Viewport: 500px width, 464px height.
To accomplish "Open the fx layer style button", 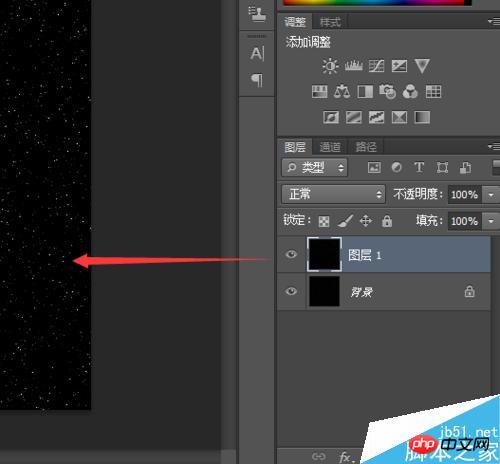I will coord(347,457).
